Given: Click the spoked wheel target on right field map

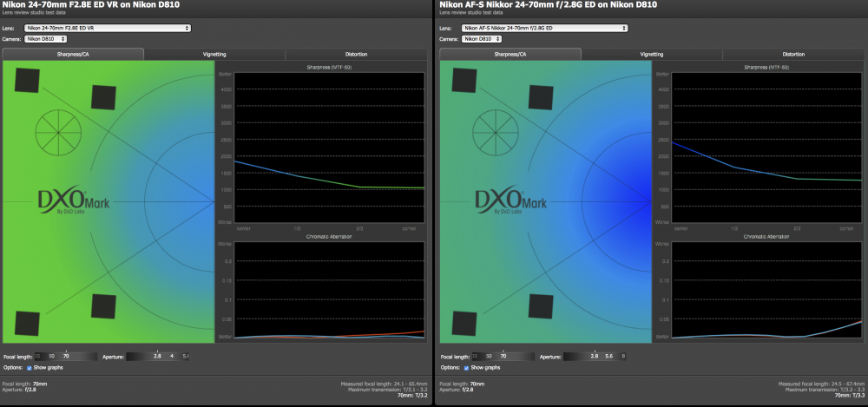Looking at the screenshot, I should click(x=496, y=133).
